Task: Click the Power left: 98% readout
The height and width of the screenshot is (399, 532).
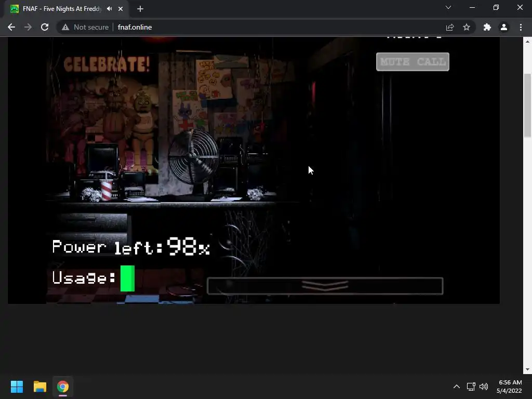Action: tap(131, 247)
